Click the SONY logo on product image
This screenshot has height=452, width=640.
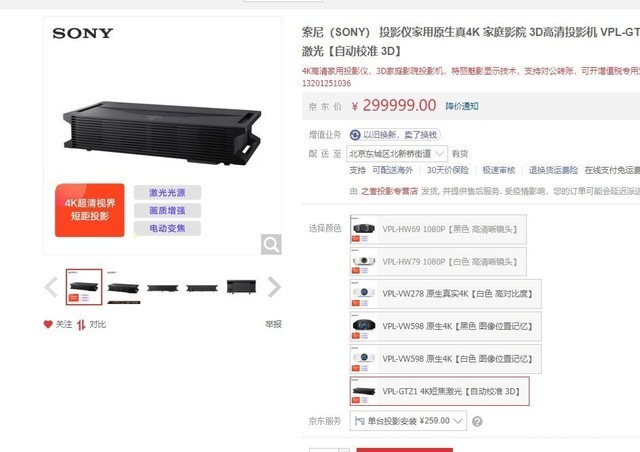point(83,33)
